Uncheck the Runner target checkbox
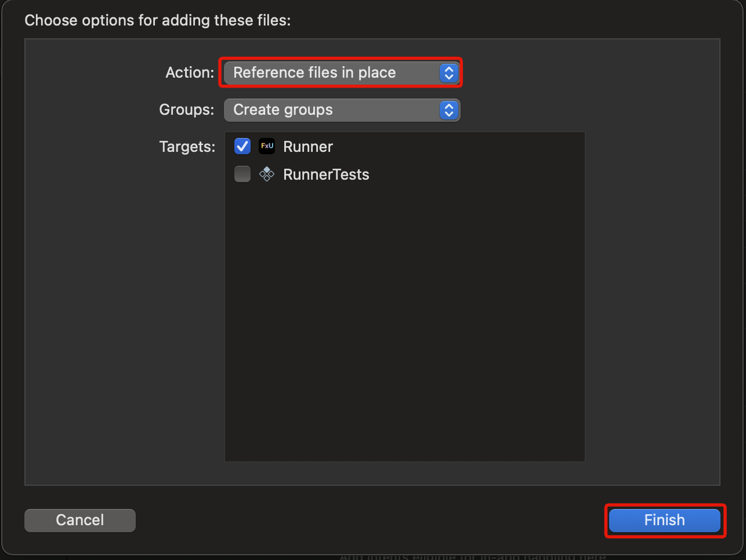The width and height of the screenshot is (746, 560). pos(242,146)
